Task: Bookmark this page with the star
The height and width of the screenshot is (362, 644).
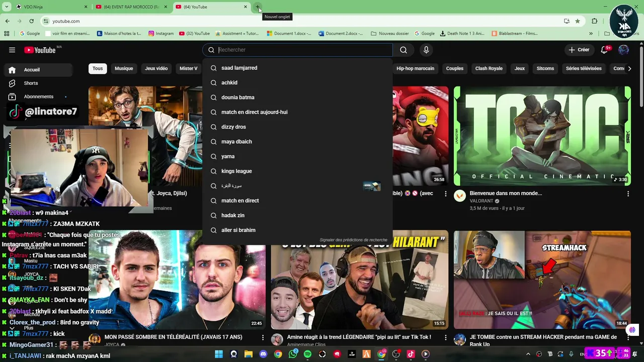Action: 578,21
